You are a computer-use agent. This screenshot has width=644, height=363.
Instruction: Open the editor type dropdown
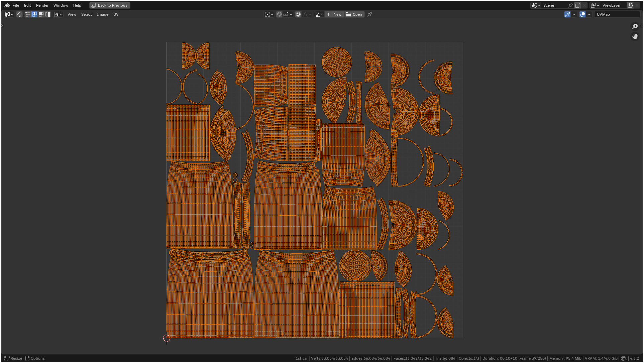point(9,14)
